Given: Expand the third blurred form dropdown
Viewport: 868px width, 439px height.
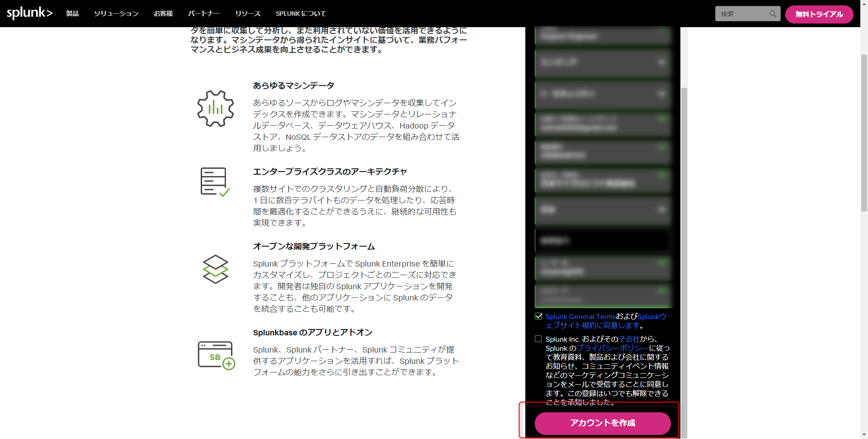Looking at the screenshot, I should tap(603, 94).
